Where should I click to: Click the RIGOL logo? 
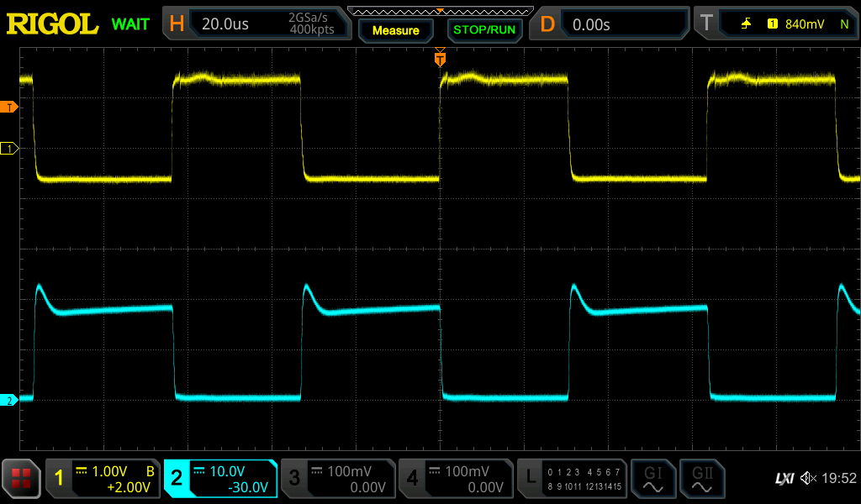tap(52, 24)
